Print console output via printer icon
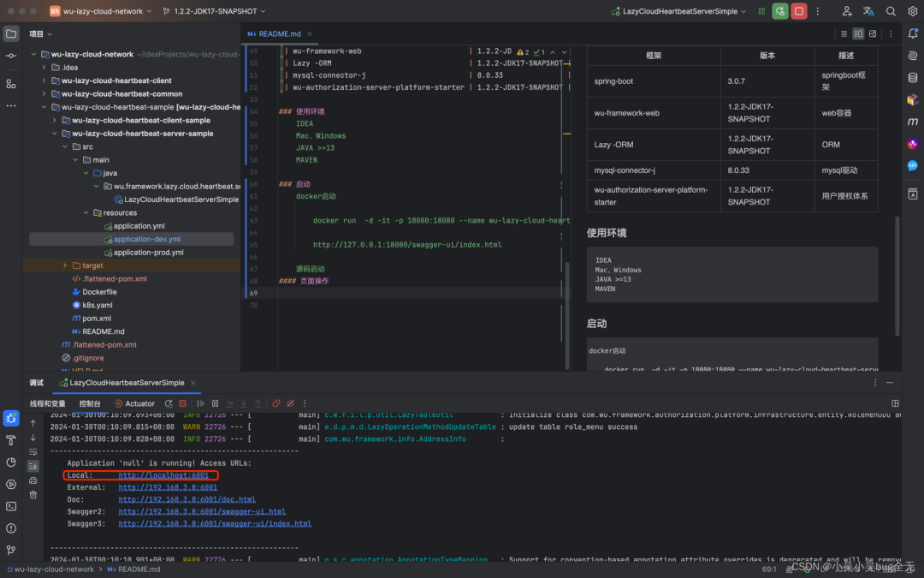Screen dimensions: 924x578 [x=33, y=480]
